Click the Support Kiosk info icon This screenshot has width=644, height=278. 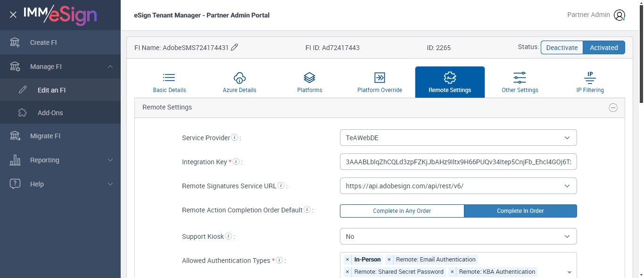[228, 236]
